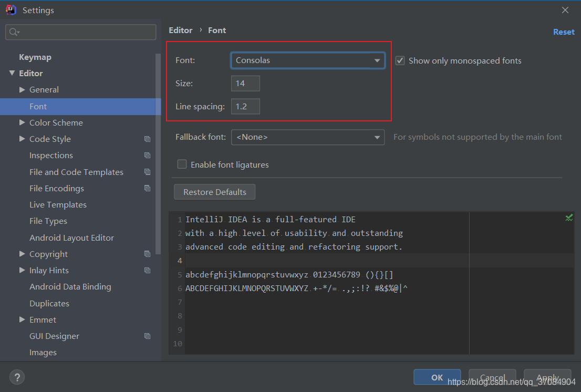Open Images settings page
This screenshot has width=581, height=392.
click(43, 353)
